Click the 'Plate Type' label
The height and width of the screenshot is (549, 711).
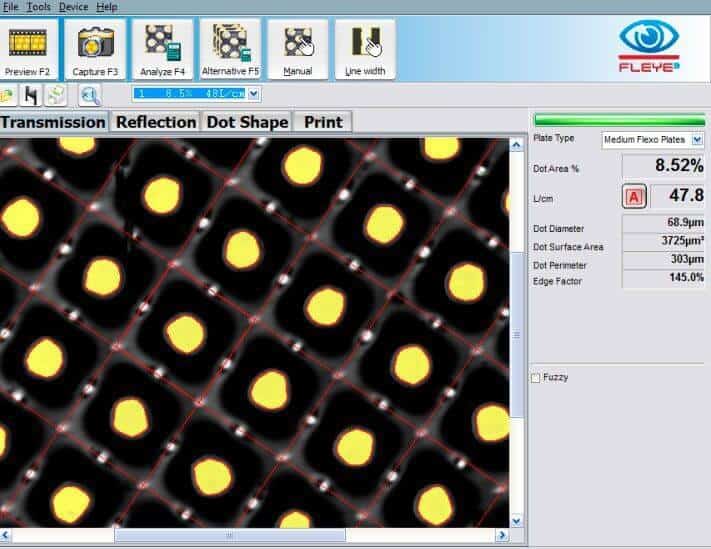pos(554,138)
